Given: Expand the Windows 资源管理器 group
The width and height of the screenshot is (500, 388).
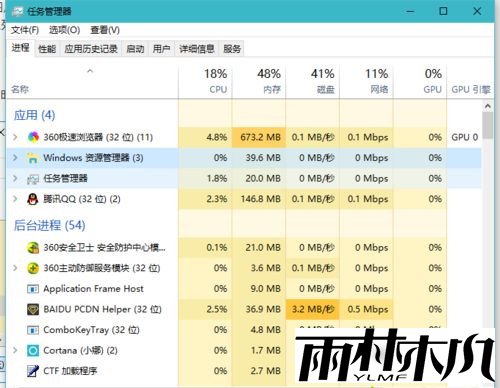Looking at the screenshot, I should tap(15, 157).
